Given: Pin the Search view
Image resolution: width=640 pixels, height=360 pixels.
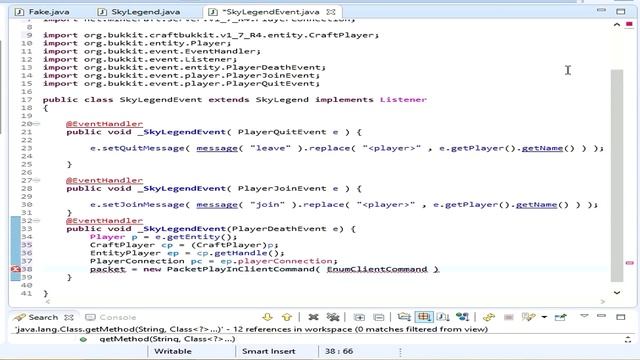Looking at the screenshot, I should pos(560,317).
